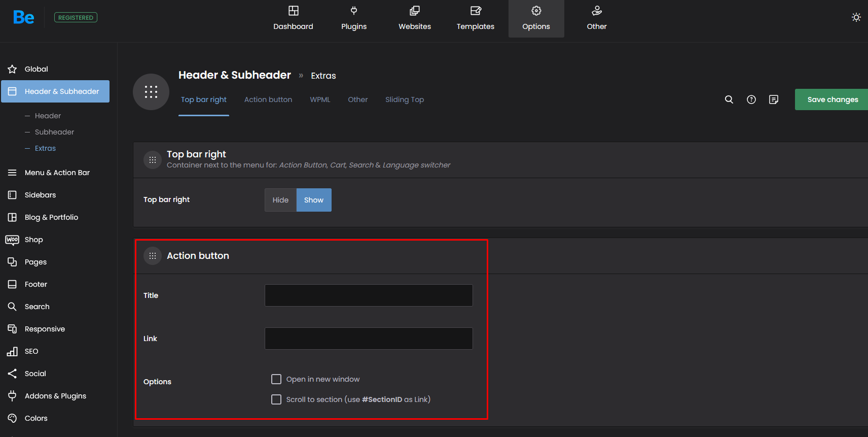Click the Responsive devices icon

12,329
